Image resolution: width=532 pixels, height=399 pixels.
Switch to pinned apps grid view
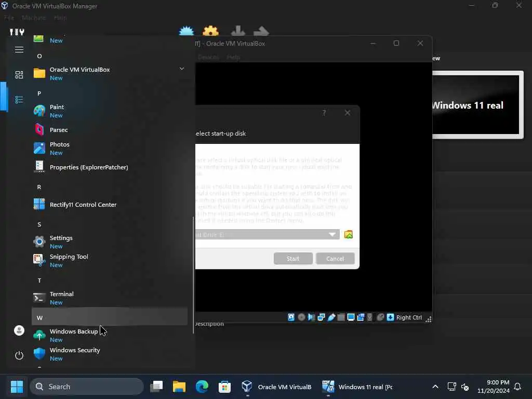tap(19, 75)
